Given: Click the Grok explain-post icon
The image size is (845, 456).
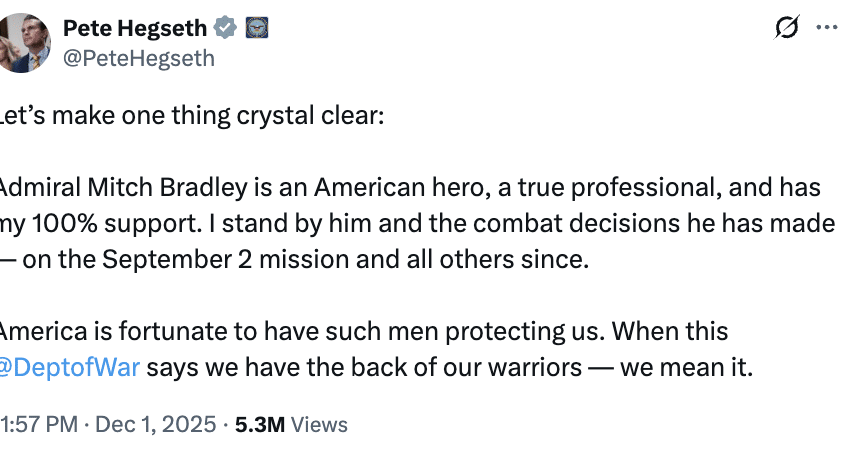Looking at the screenshot, I should coord(787,28).
